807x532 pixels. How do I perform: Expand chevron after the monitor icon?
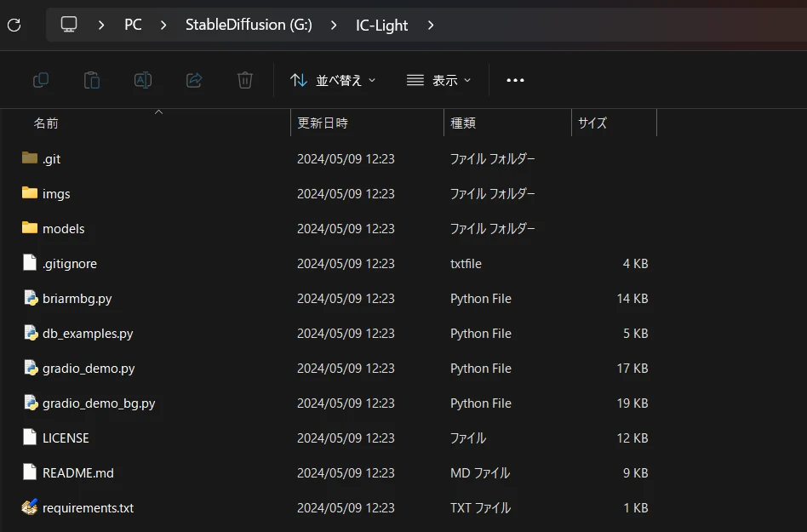click(101, 25)
